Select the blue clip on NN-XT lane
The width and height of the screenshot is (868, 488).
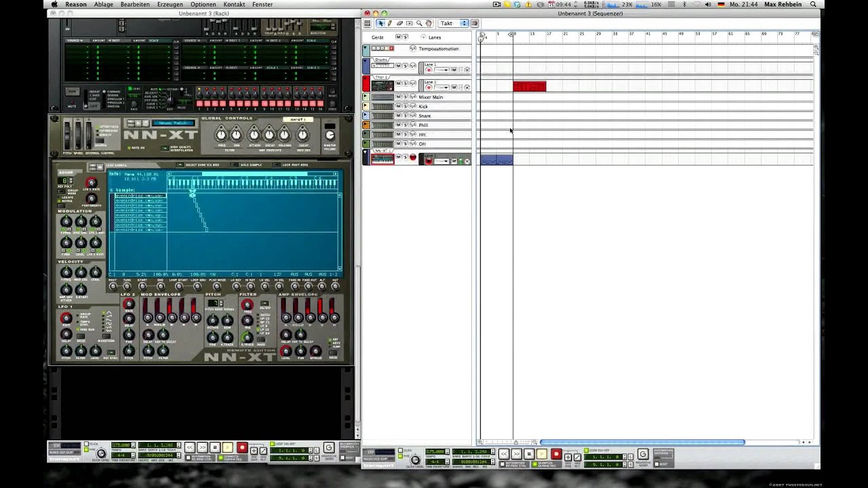pyautogui.click(x=497, y=159)
